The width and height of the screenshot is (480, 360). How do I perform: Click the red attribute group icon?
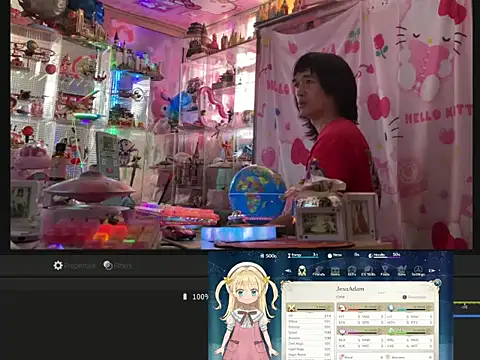pos(342,307)
